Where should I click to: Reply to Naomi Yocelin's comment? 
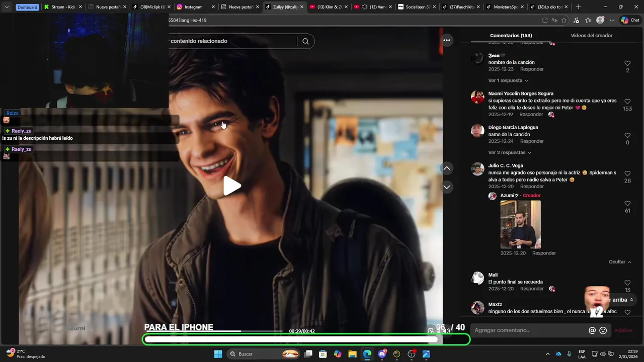pyautogui.click(x=531, y=115)
